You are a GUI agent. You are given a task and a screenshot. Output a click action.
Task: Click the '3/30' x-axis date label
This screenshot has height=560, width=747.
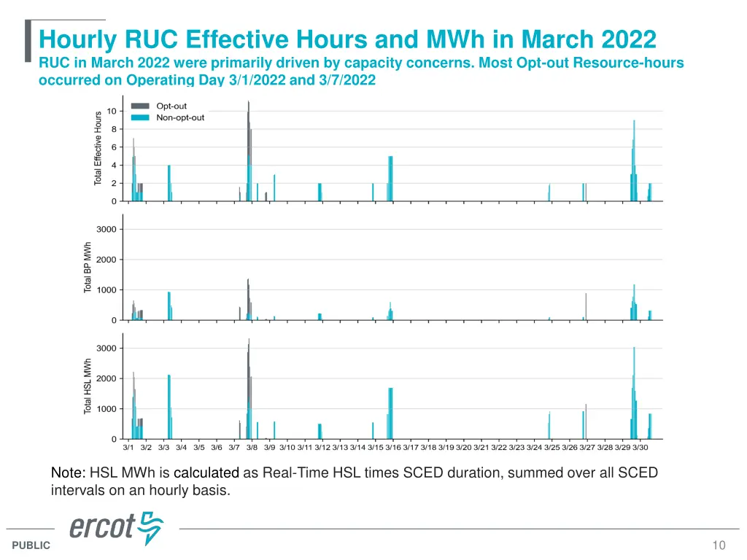coord(640,448)
